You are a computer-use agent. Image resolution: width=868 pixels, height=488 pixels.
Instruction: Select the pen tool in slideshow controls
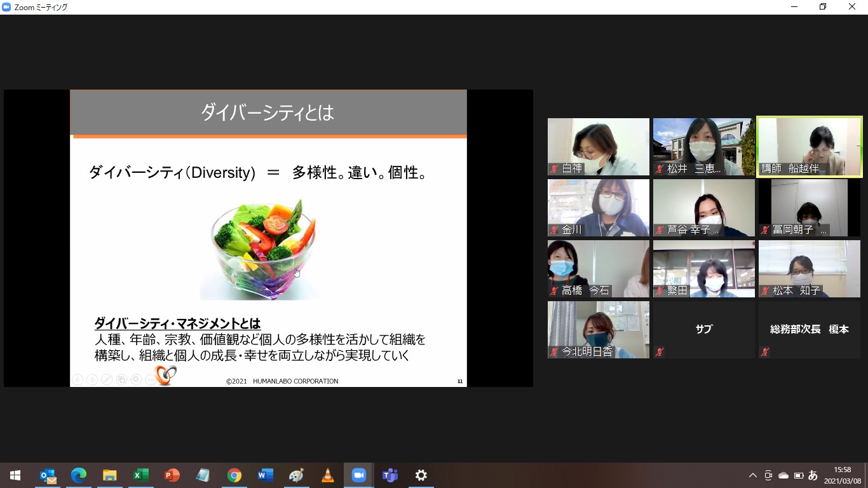107,380
